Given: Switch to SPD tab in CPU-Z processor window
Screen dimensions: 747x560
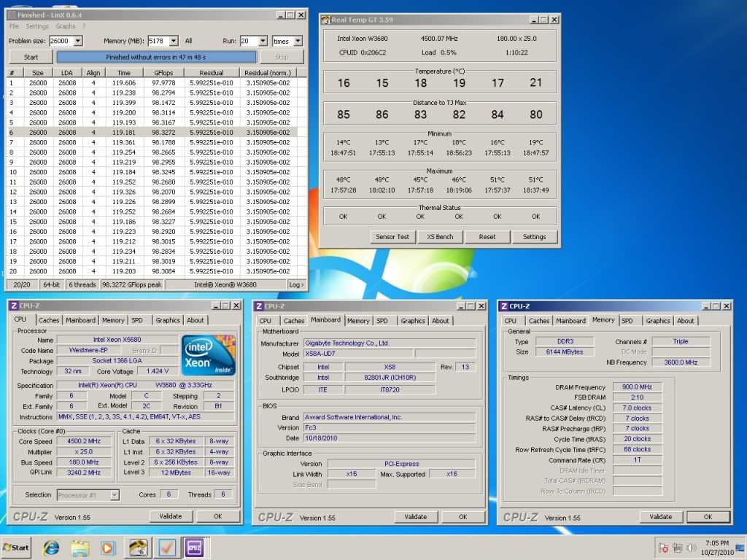Looking at the screenshot, I should 136,320.
